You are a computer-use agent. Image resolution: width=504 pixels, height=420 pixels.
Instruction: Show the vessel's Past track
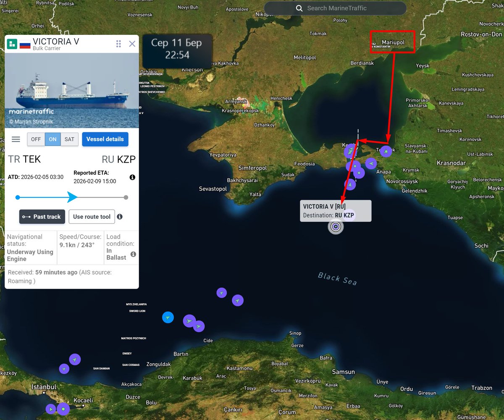[42, 217]
